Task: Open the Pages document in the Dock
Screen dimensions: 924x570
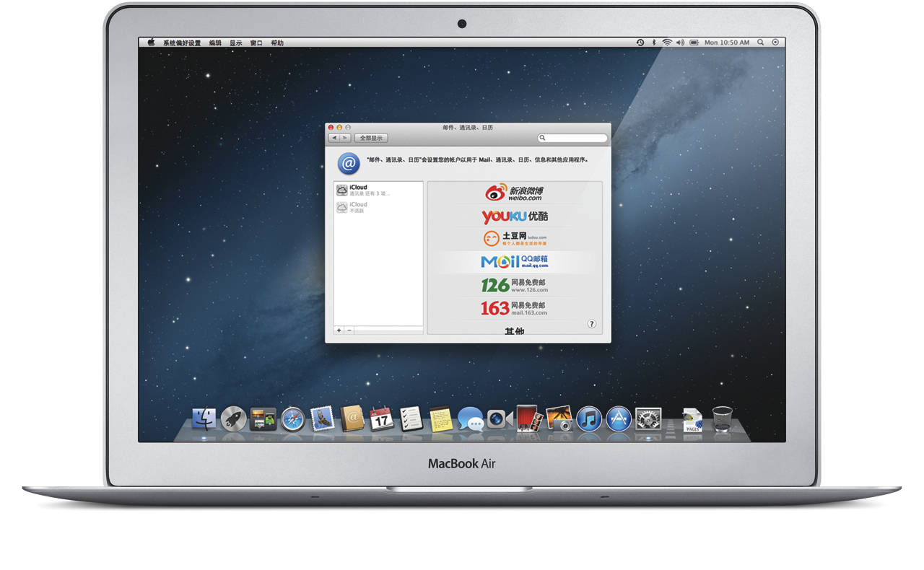Action: (692, 420)
